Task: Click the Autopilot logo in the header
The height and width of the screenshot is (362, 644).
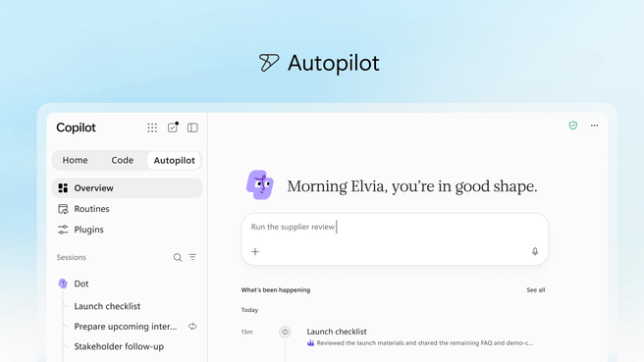Action: pyautogui.click(x=269, y=63)
